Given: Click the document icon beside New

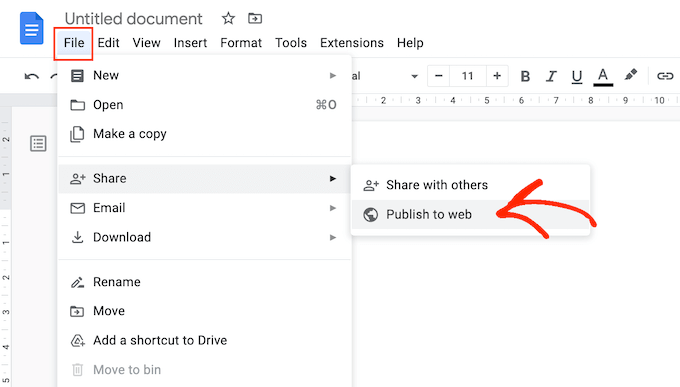Looking at the screenshot, I should click(x=77, y=76).
